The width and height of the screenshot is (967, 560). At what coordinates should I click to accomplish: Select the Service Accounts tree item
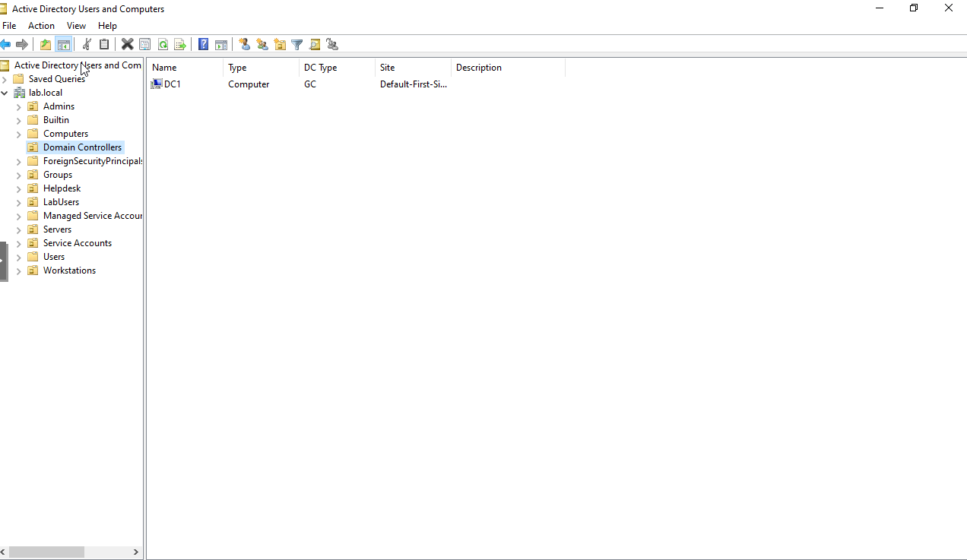(78, 243)
